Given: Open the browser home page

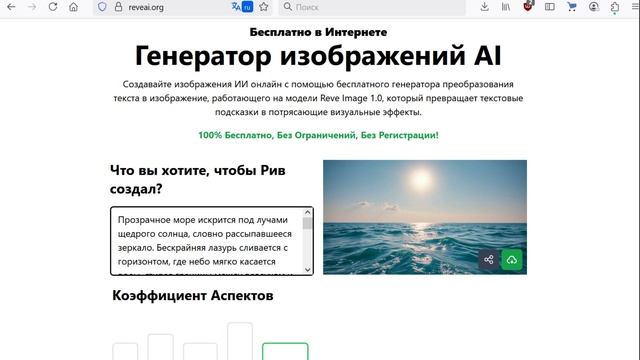Looking at the screenshot, I should [73, 7].
